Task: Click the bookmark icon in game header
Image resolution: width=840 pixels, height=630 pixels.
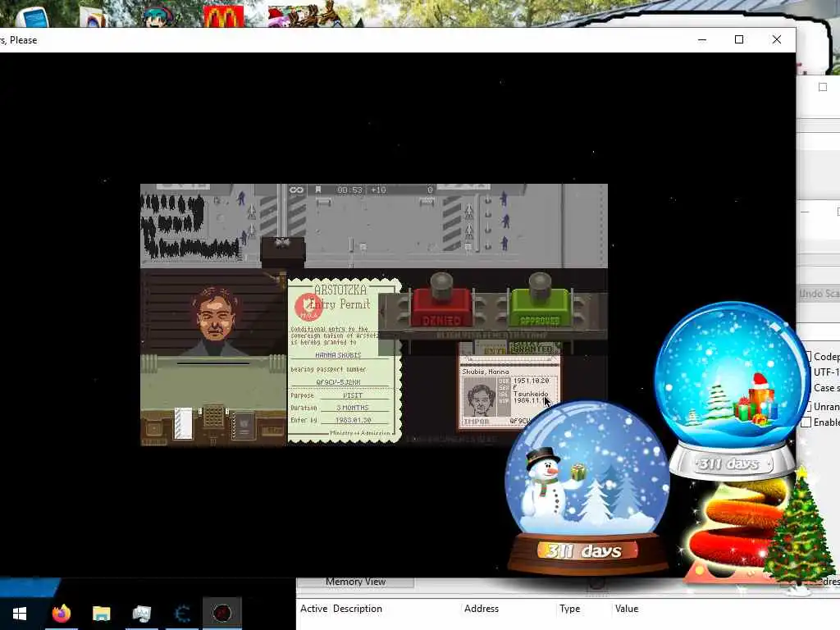Action: pyautogui.click(x=318, y=189)
